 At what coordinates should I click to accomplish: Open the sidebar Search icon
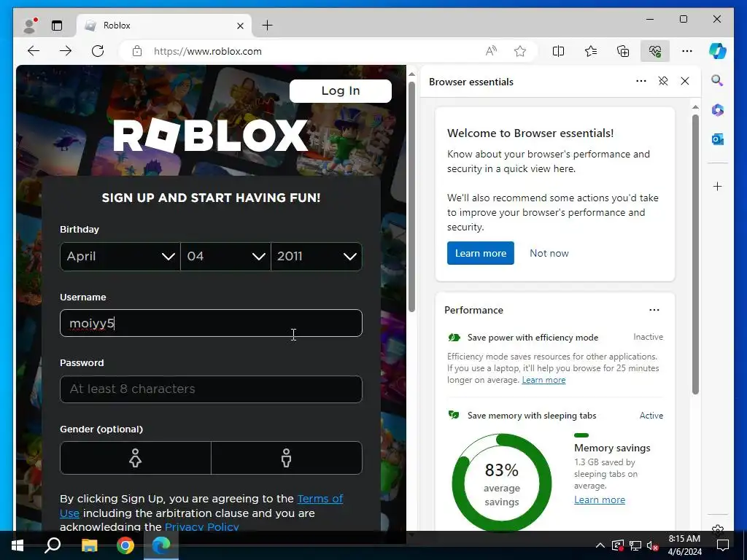point(718,80)
